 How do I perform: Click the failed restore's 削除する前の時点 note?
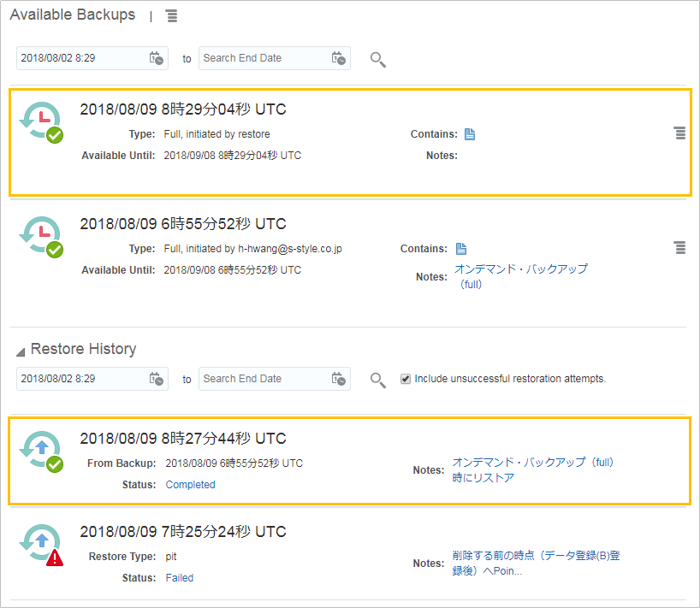point(537,563)
